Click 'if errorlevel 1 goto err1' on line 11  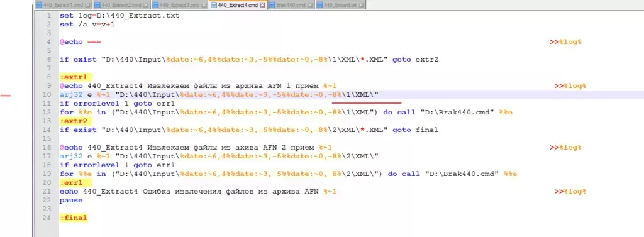[x=117, y=104]
